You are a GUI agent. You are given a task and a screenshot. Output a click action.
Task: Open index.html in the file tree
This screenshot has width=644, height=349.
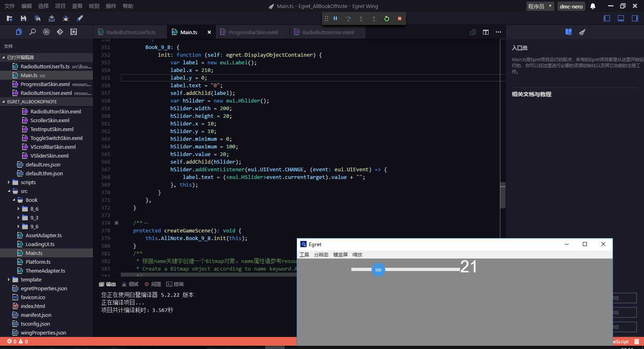coord(33,306)
